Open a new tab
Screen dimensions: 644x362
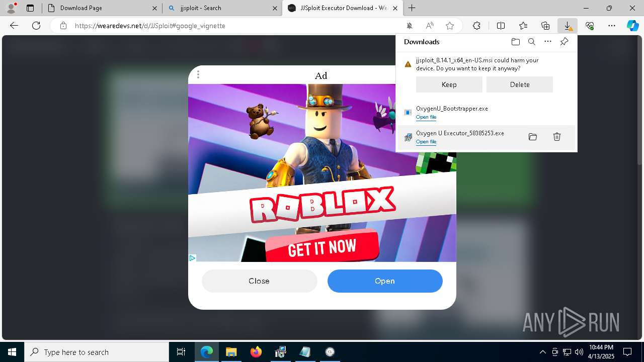tap(412, 8)
